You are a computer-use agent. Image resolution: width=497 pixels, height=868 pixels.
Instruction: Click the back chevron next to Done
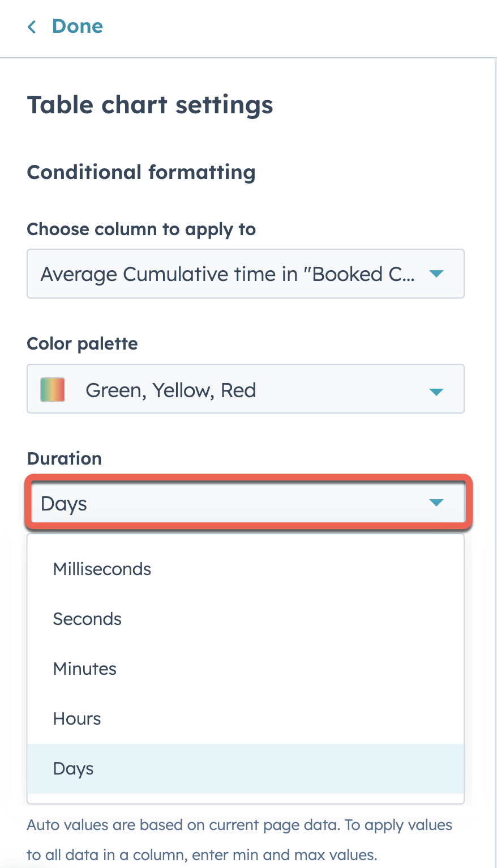[x=32, y=26]
